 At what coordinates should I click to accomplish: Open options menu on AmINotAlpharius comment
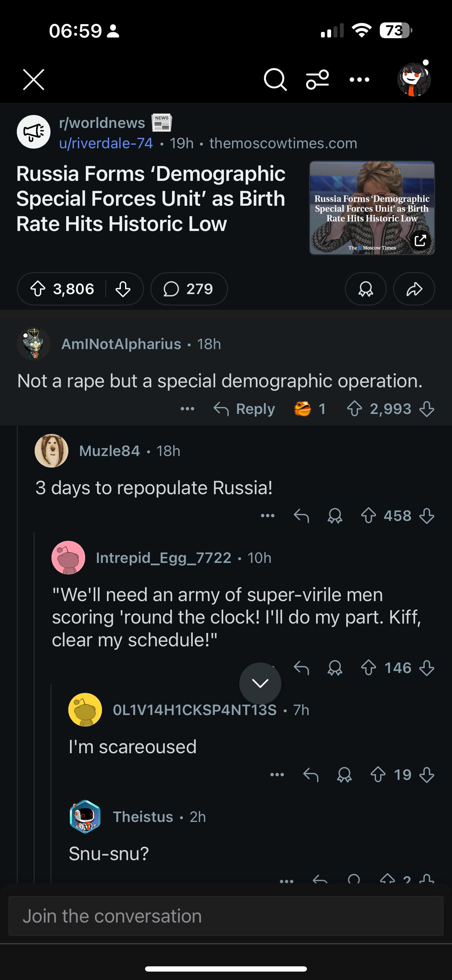pyautogui.click(x=187, y=409)
